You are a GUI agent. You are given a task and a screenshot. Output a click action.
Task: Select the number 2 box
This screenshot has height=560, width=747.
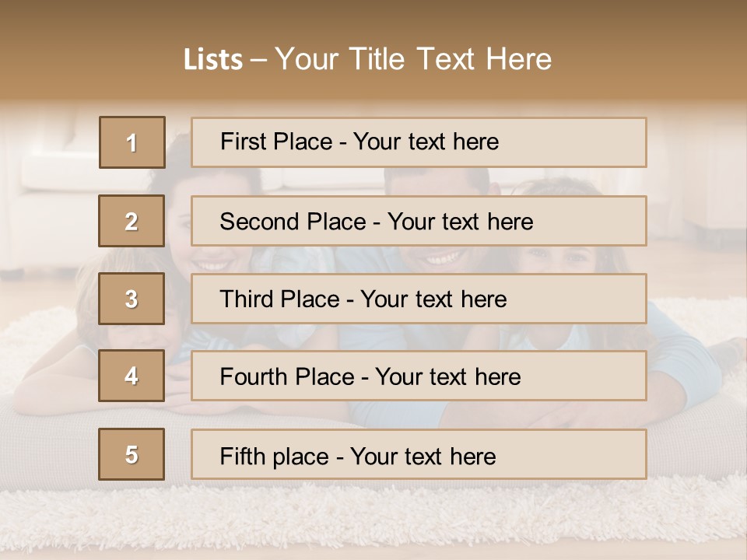pos(132,221)
